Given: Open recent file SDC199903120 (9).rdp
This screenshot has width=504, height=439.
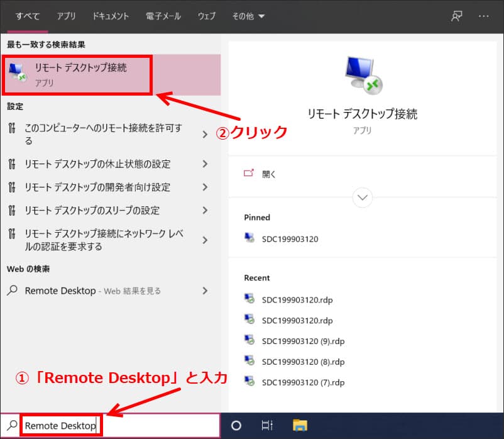Looking at the screenshot, I should [x=303, y=341].
